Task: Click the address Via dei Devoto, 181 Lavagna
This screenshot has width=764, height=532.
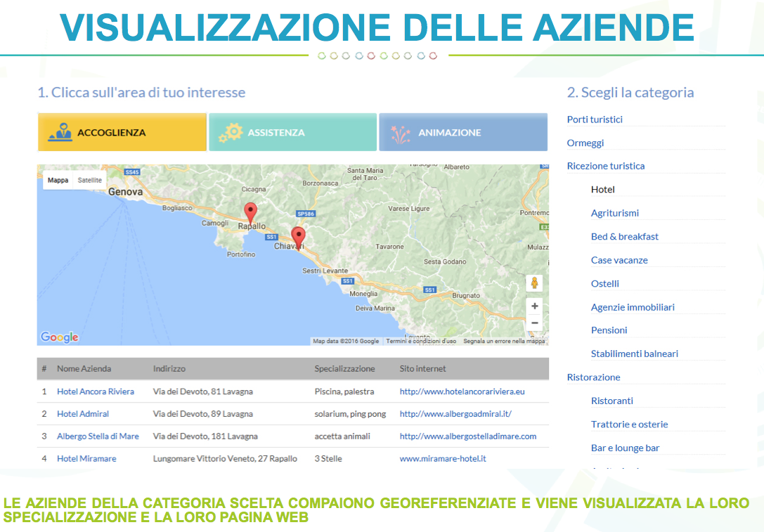Action: [205, 436]
